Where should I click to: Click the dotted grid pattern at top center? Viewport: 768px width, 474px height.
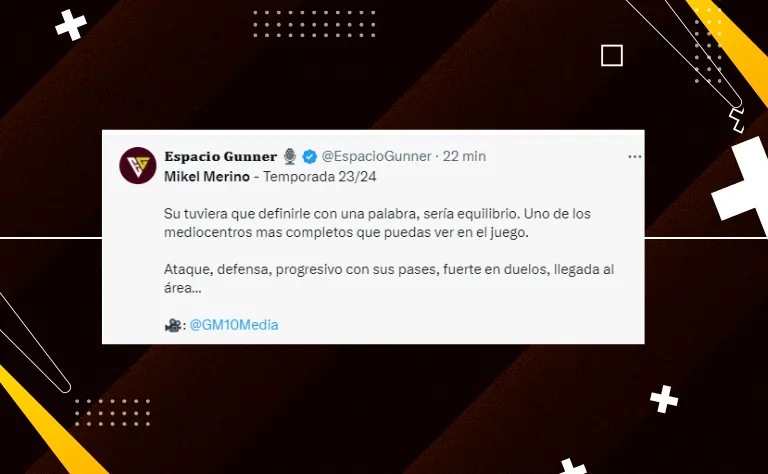pyautogui.click(x=314, y=24)
